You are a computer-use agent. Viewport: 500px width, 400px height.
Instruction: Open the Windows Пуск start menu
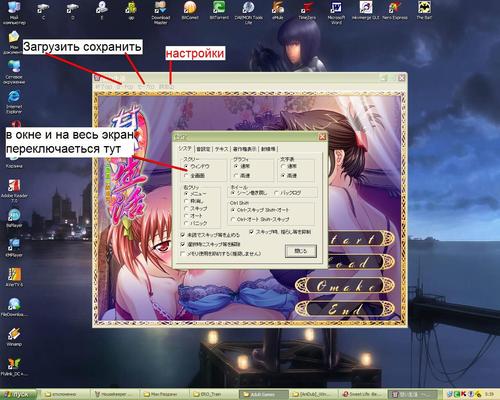point(18,394)
